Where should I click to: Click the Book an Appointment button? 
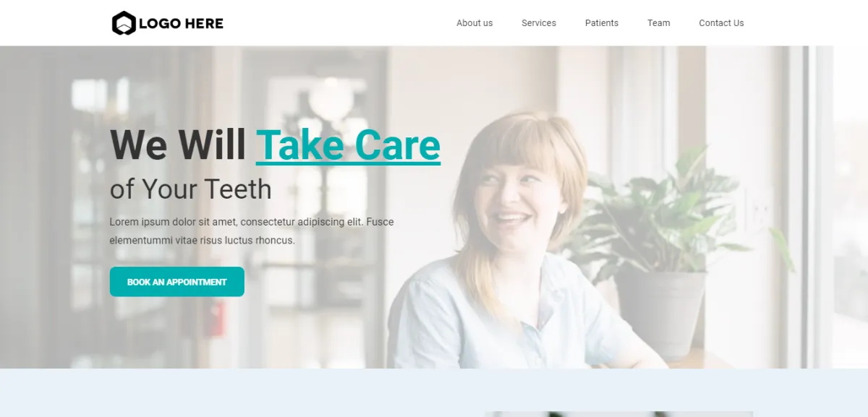click(177, 282)
